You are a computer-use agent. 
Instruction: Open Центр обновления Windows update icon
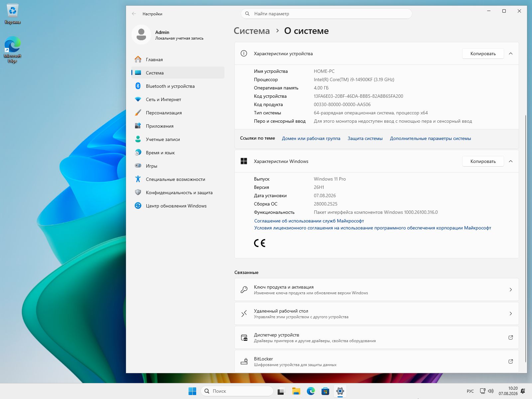coord(138,206)
